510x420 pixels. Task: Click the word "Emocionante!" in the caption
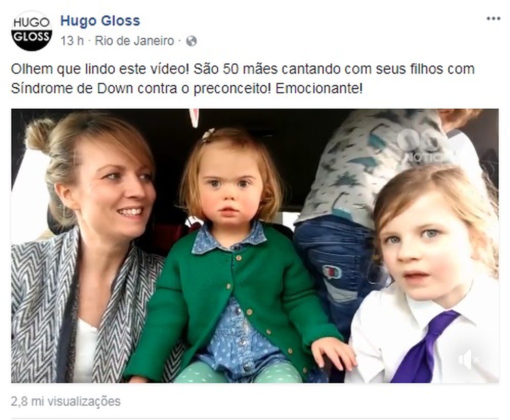319,89
